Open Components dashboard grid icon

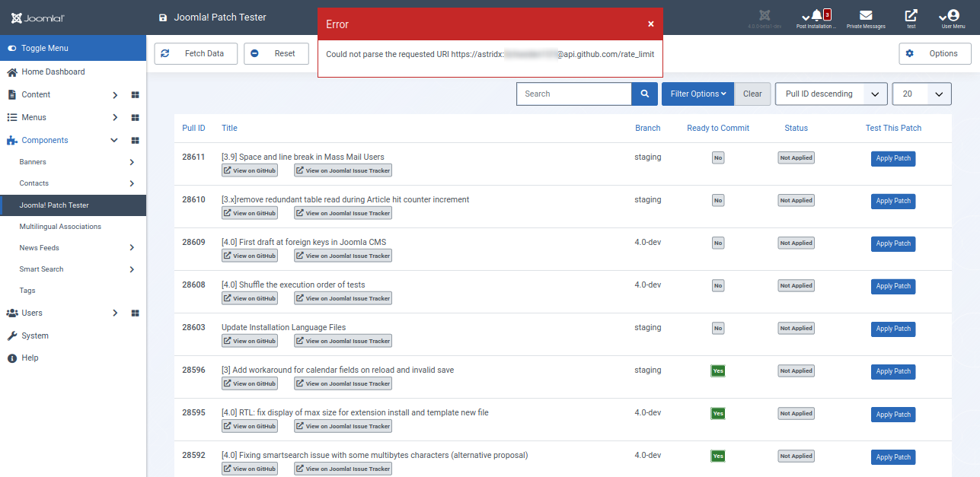tap(136, 141)
